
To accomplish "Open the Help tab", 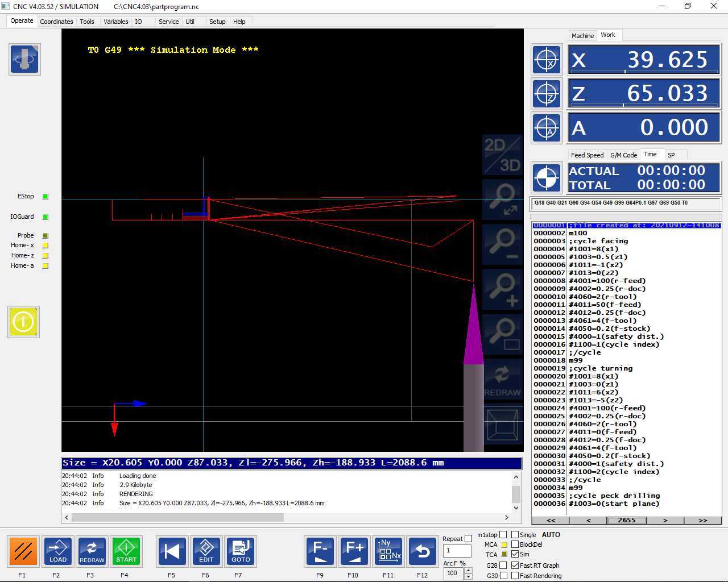I will point(239,22).
